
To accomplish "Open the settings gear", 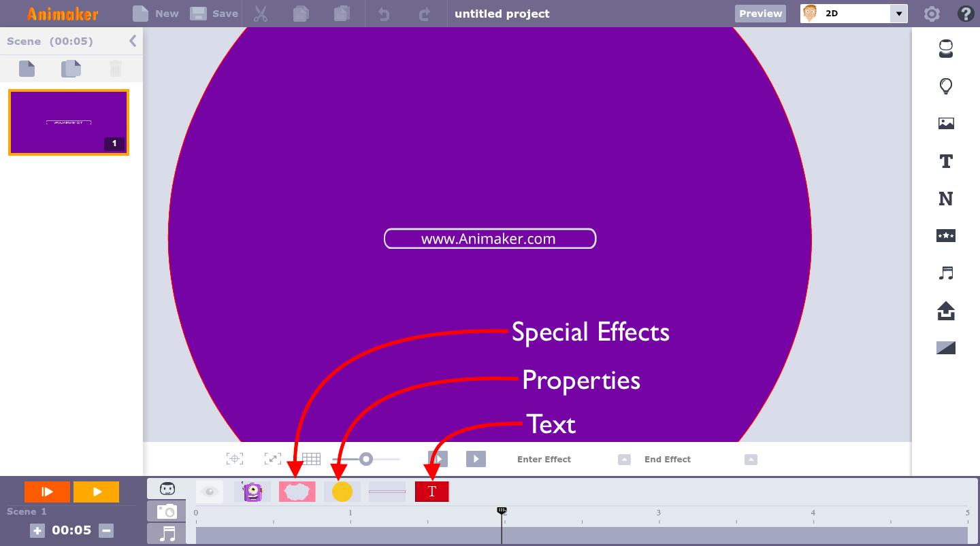I will point(932,14).
